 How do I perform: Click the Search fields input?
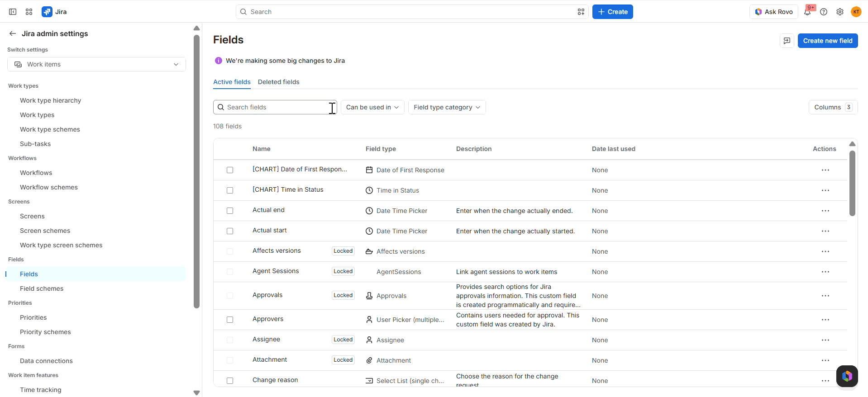275,107
